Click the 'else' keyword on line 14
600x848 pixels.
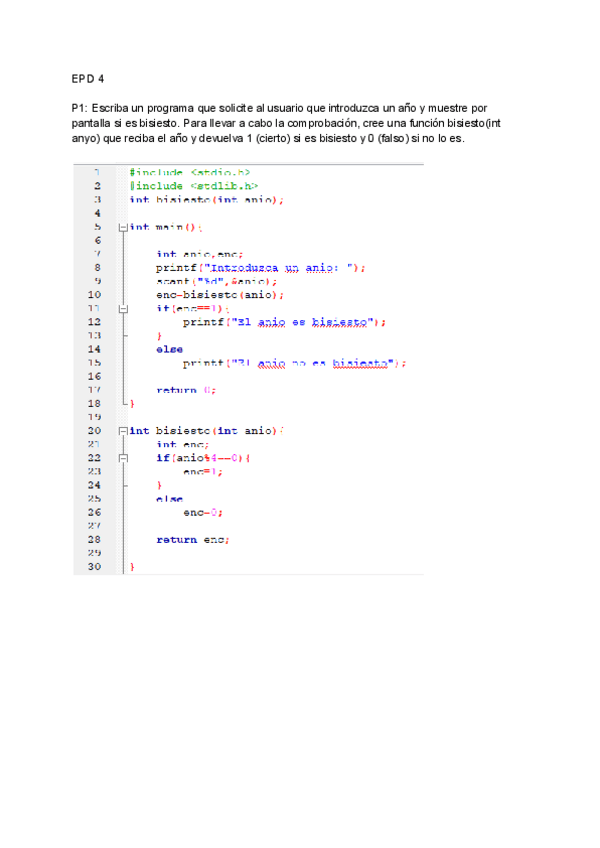point(169,350)
